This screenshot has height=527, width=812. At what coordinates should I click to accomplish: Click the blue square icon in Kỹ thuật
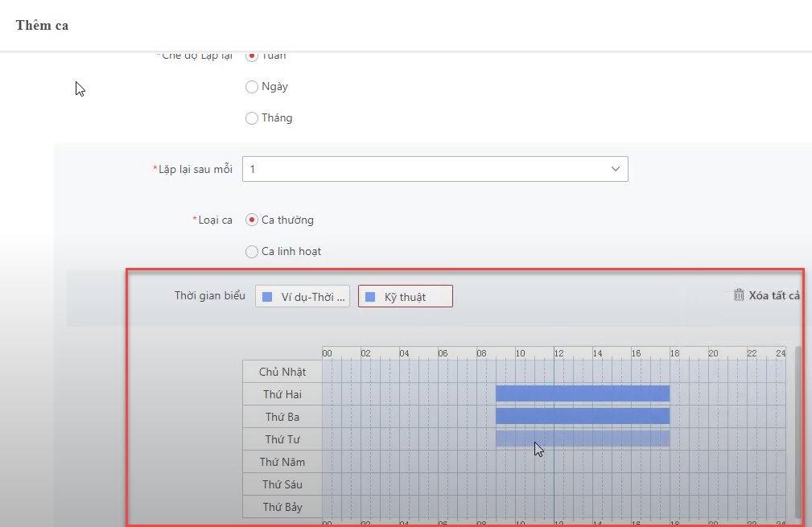click(370, 297)
